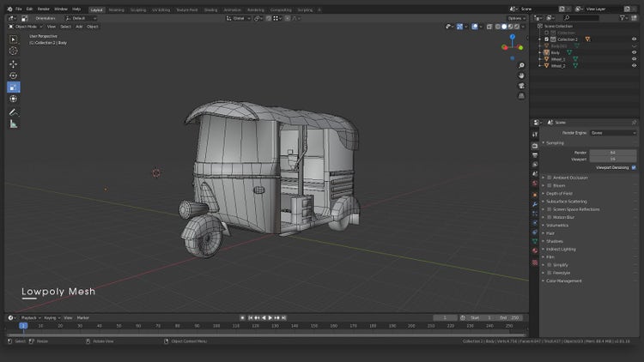Click the Options button in viewport header
Viewport: 644px width, 362px height.
pos(514,18)
